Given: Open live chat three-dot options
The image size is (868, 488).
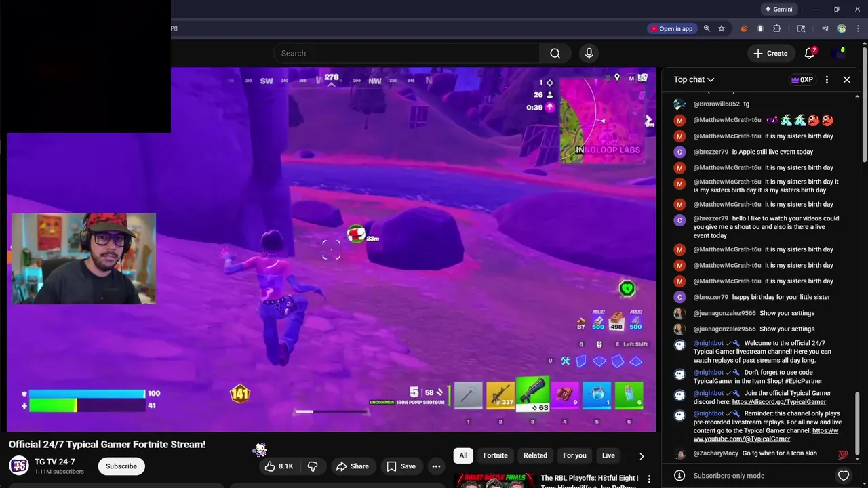Looking at the screenshot, I should tap(827, 79).
